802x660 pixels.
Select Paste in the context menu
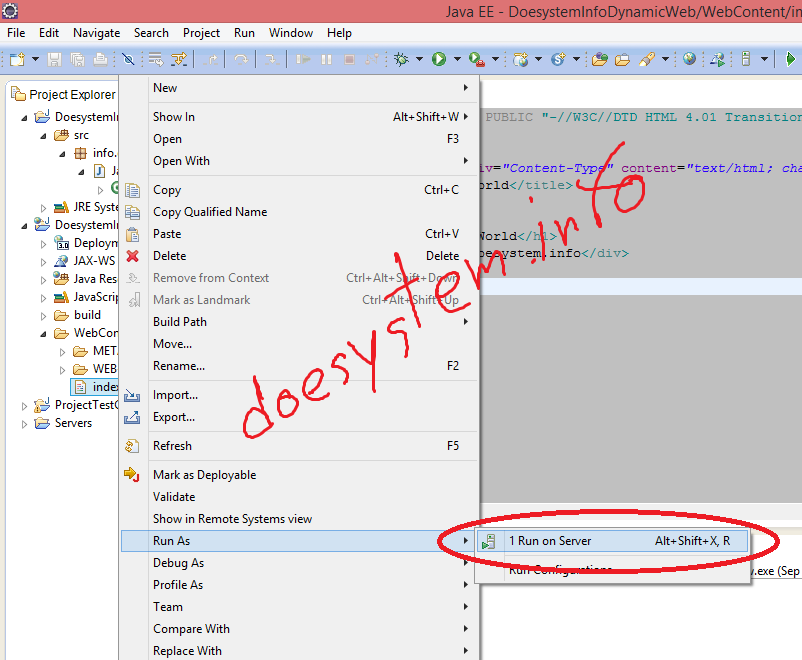coord(299,234)
